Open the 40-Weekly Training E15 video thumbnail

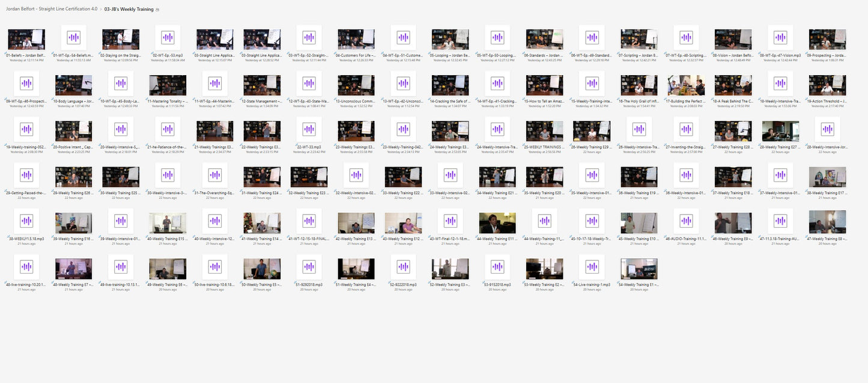click(x=168, y=222)
